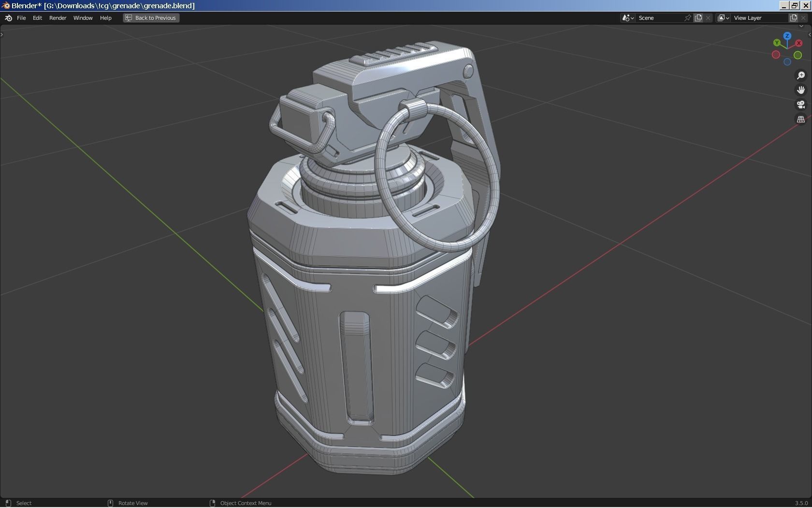Delete the scene with the X icon
Viewport: 812px width, 508px height.
[x=709, y=18]
